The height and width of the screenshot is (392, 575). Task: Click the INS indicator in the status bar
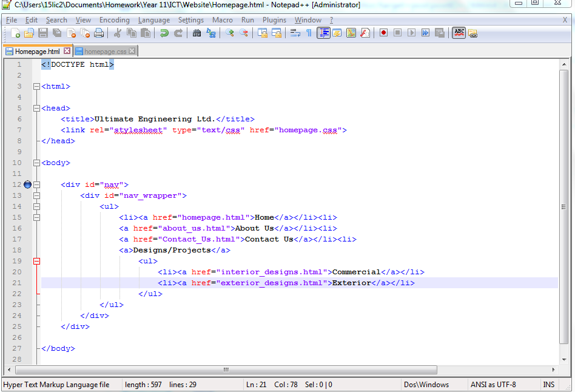tap(549, 384)
